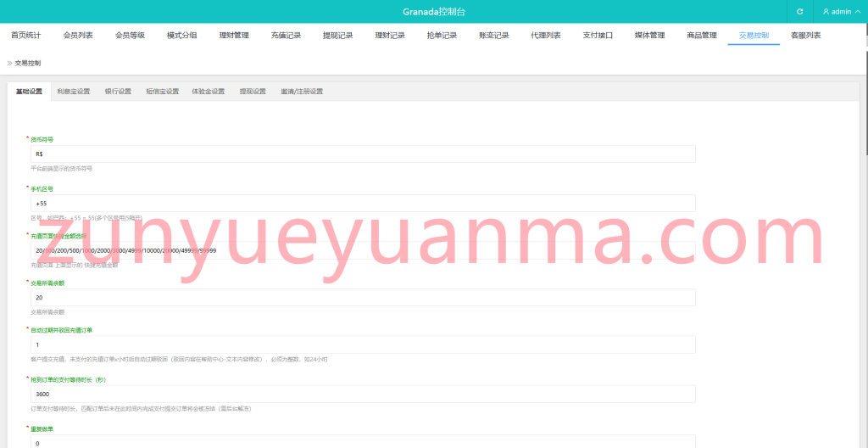Select the 理财记录 navigation item
Screen dimensions: 868x448
[x=390, y=36]
